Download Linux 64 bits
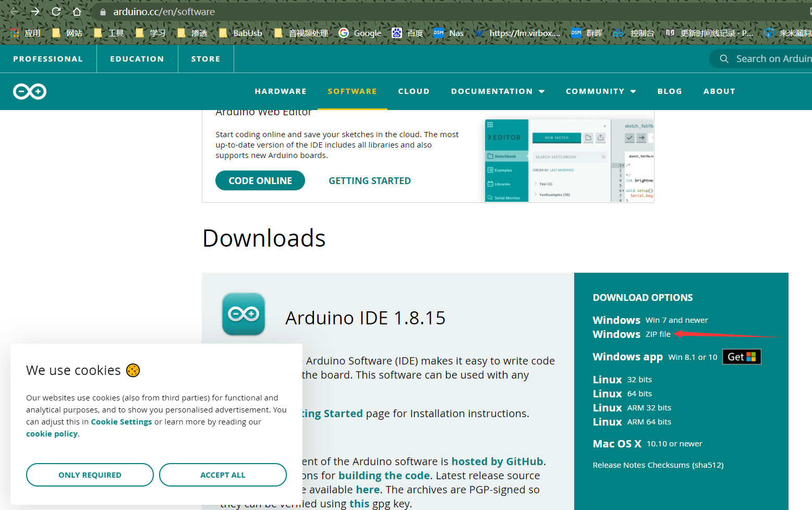 coord(622,394)
